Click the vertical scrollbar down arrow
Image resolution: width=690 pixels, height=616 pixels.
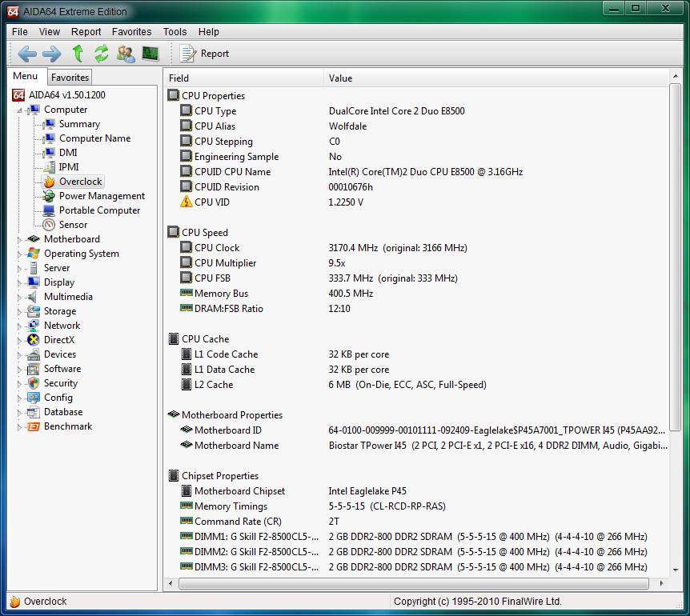click(x=676, y=570)
